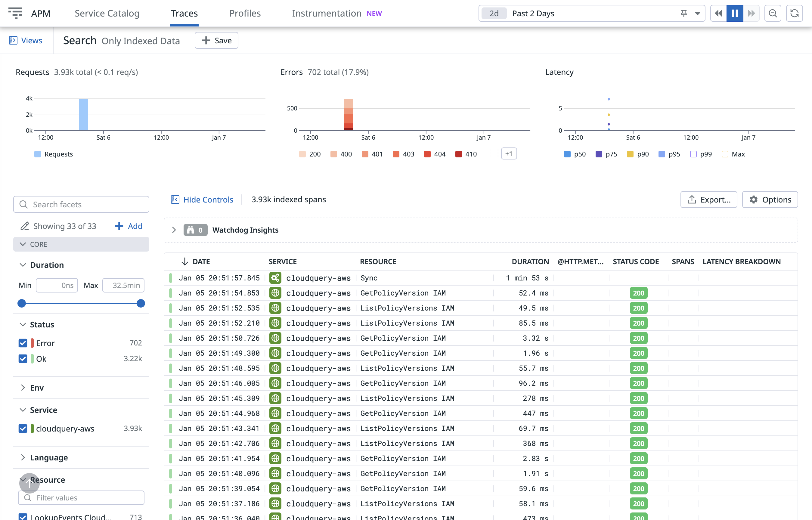Toggle the p50 latency legend series
The image size is (812, 520).
[x=575, y=154]
